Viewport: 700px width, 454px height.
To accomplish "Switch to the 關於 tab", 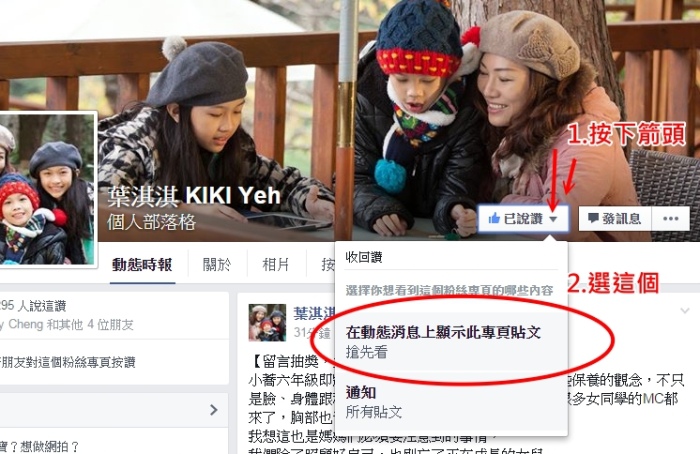I will [217, 265].
